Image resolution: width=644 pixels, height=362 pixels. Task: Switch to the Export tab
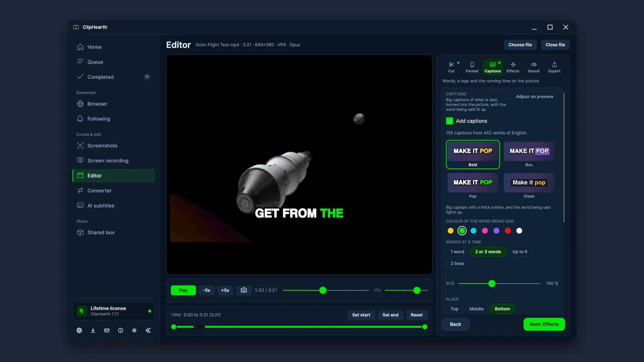tap(554, 67)
